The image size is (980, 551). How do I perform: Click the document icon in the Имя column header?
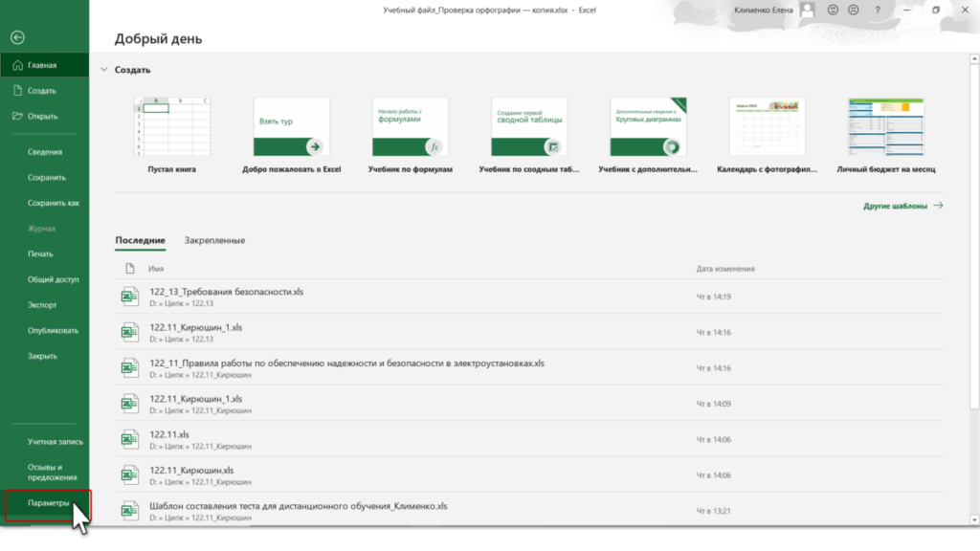click(130, 269)
